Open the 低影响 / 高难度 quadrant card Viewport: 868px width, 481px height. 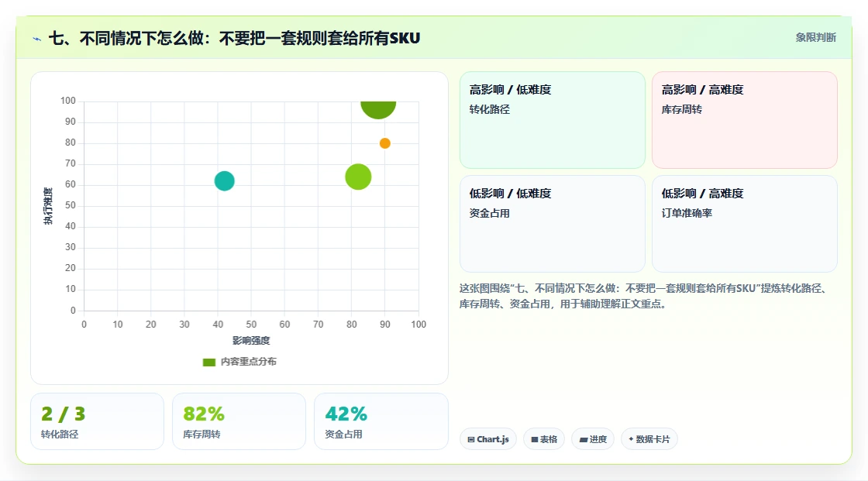click(745, 224)
